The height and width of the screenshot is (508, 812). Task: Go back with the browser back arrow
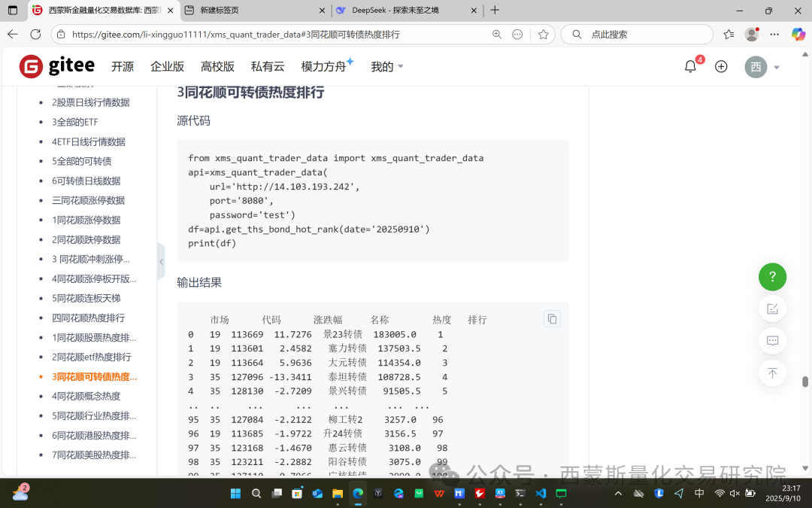[x=13, y=34]
